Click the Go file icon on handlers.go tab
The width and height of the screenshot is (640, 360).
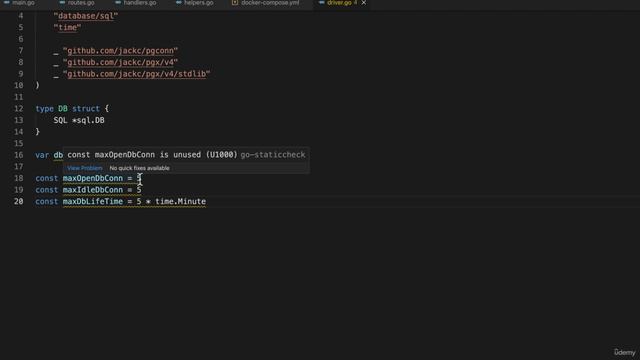coord(118,2)
